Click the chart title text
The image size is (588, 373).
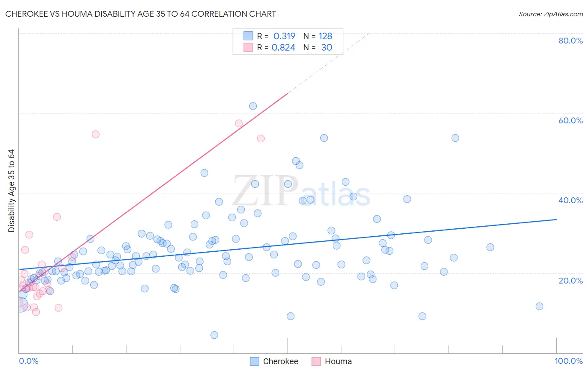[x=141, y=14]
